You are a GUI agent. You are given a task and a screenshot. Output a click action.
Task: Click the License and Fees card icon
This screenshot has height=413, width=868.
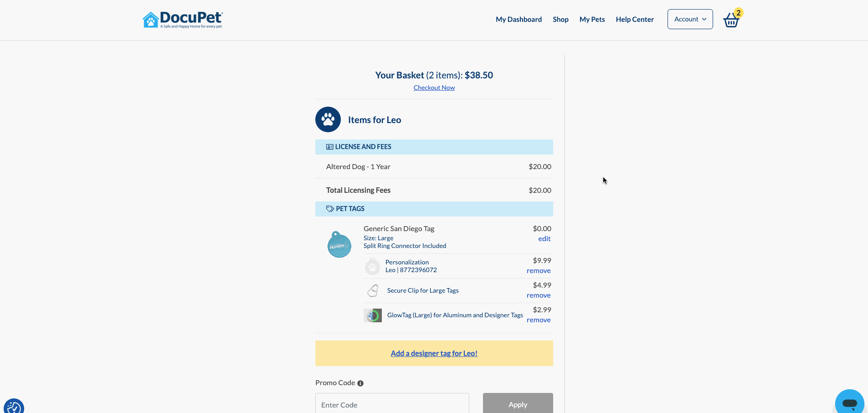point(330,147)
